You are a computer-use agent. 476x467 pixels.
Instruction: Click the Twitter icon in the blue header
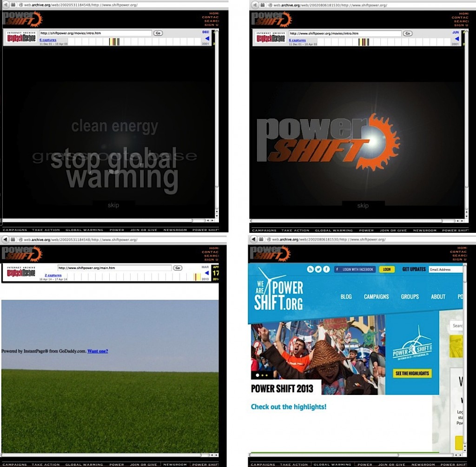pos(318,270)
